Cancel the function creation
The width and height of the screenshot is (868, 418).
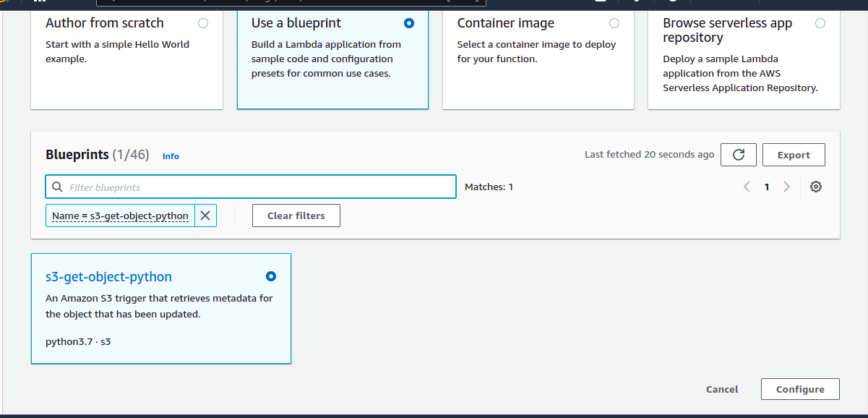[722, 389]
